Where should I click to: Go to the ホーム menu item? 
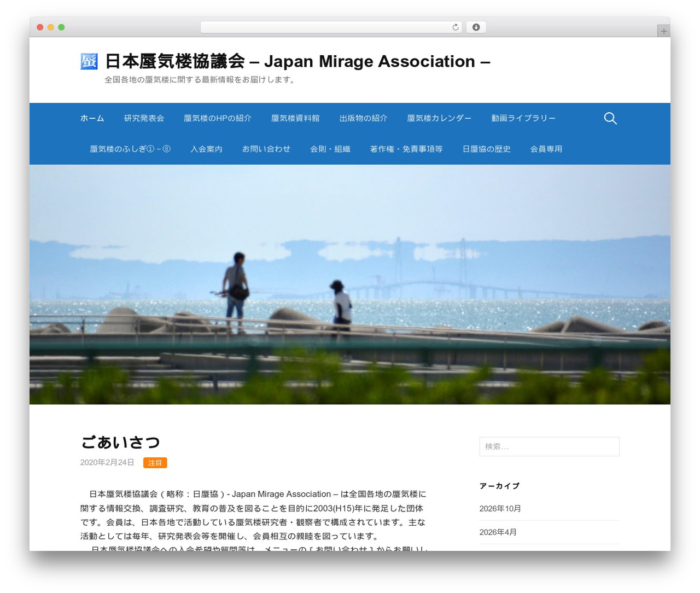click(92, 118)
